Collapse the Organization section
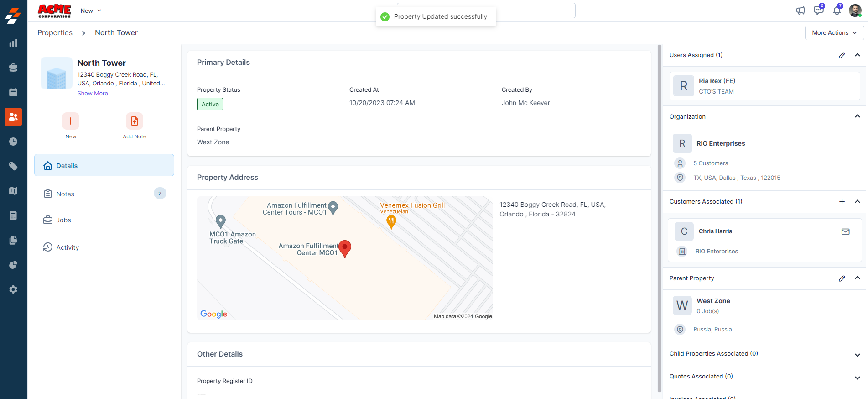This screenshot has height=399, width=868. [x=857, y=116]
